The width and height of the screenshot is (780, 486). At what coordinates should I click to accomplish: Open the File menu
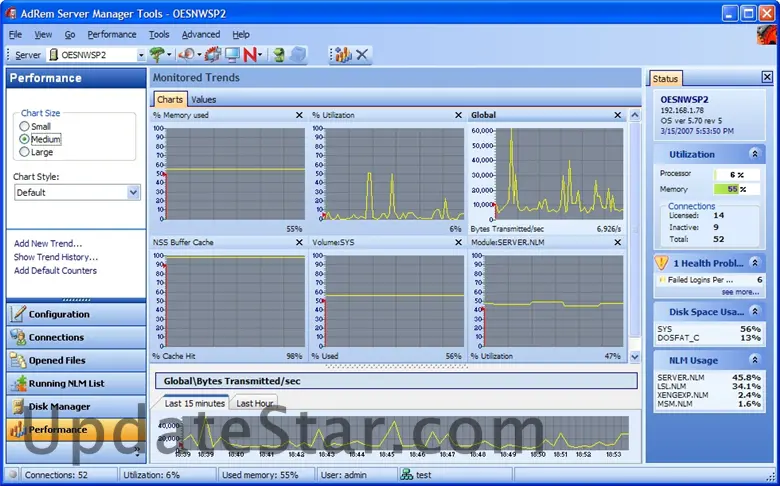point(15,34)
